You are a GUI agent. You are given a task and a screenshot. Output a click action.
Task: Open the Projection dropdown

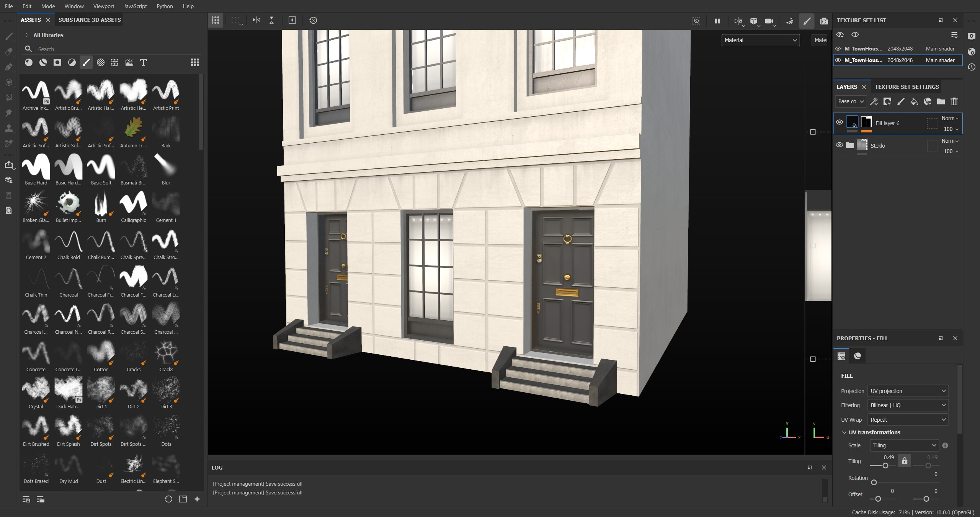(x=907, y=391)
